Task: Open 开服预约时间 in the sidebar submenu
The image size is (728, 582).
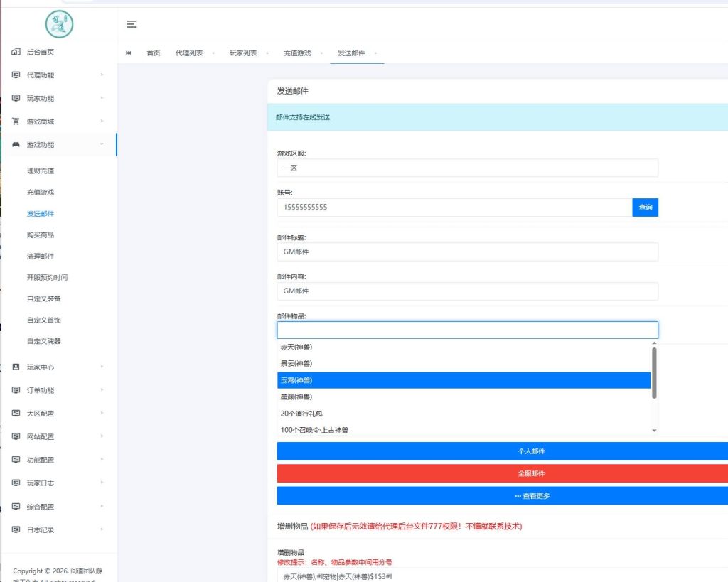Action: (47, 277)
